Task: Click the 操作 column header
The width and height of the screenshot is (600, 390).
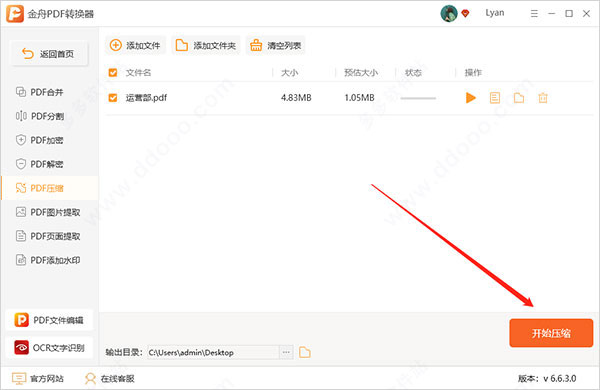Action: tap(473, 72)
